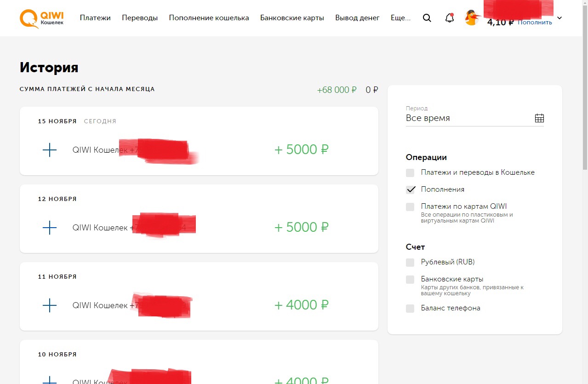This screenshot has width=588, height=384.
Task: Open the search magnifier icon
Action: coord(427,18)
